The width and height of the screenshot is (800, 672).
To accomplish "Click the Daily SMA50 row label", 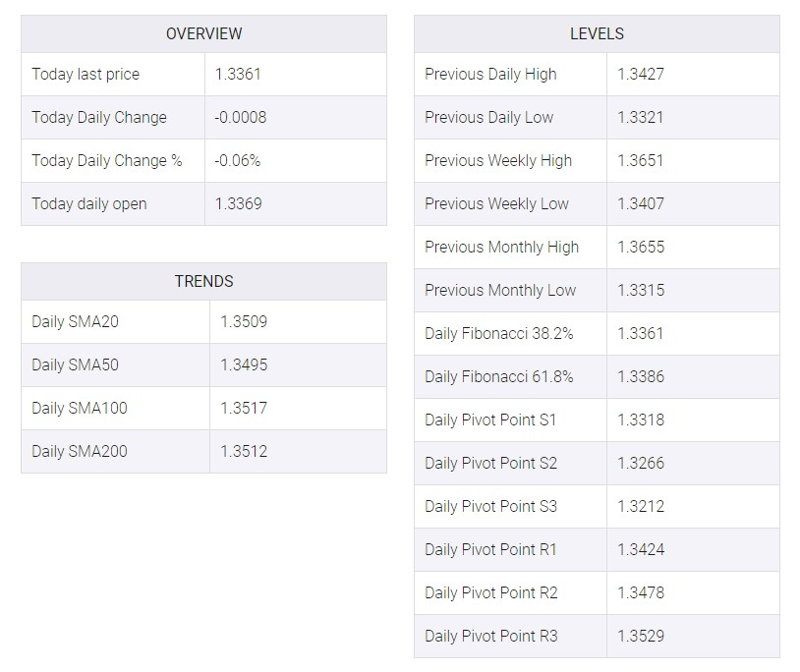I will [x=75, y=365].
